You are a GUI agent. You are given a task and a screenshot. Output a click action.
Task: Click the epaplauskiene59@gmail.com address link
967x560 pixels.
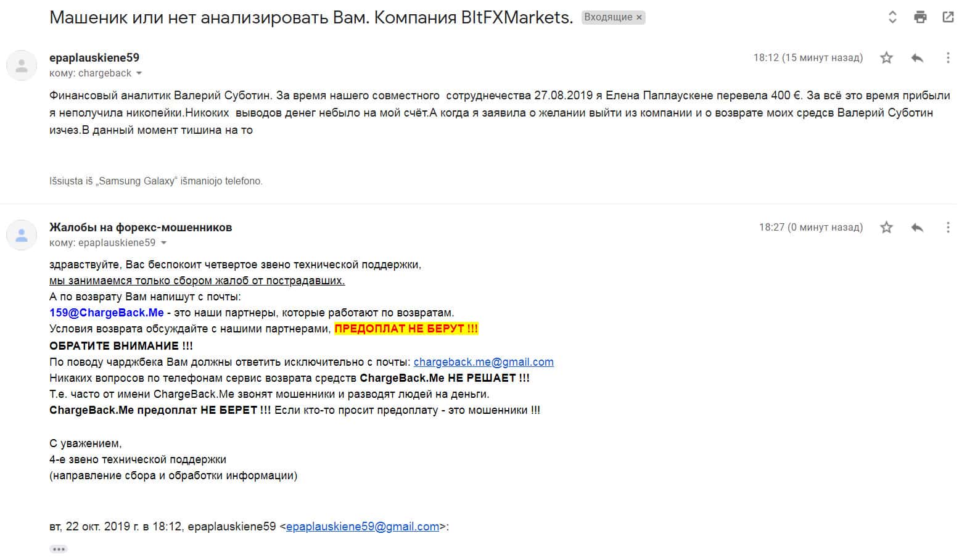(x=363, y=527)
